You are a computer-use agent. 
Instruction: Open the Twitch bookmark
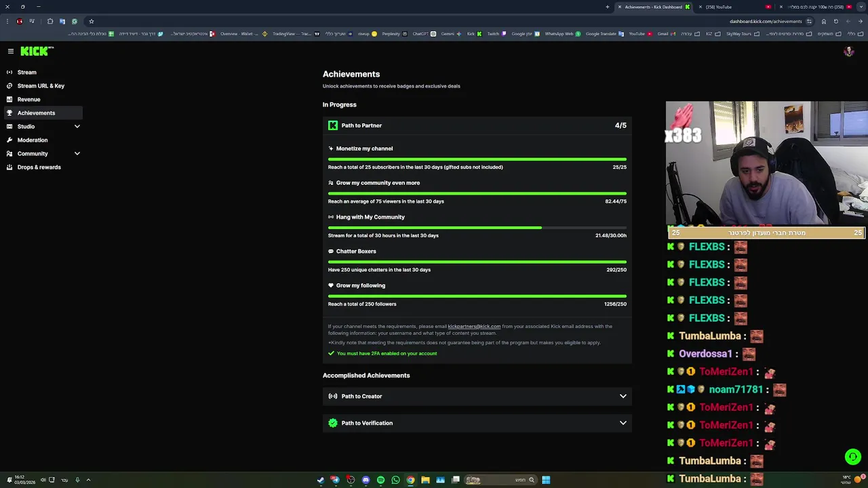496,34
